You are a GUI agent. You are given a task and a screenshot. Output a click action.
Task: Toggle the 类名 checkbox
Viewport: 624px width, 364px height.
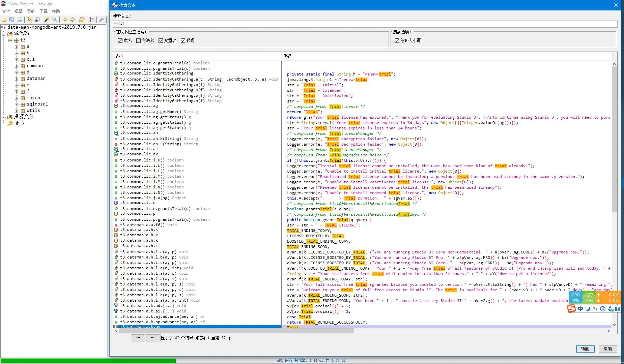[120, 40]
